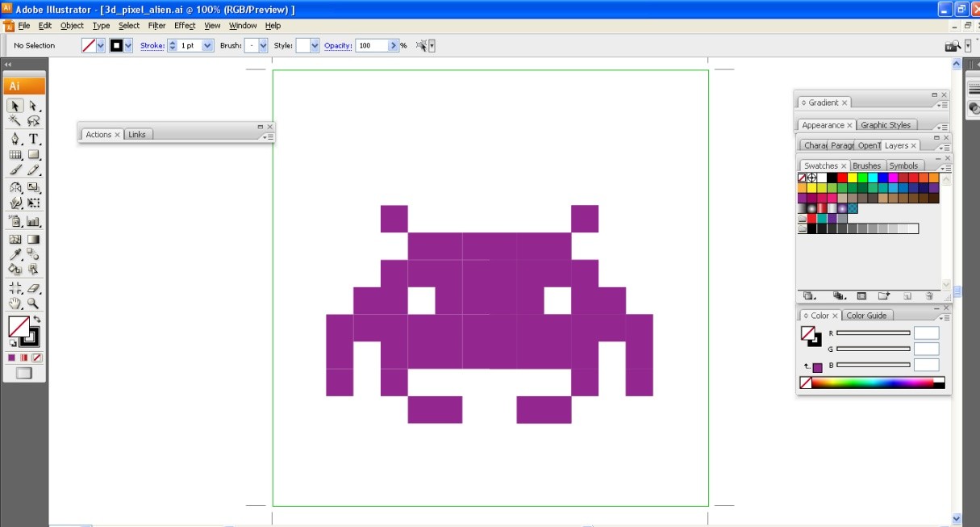Choose the Free Transform tool

34,203
